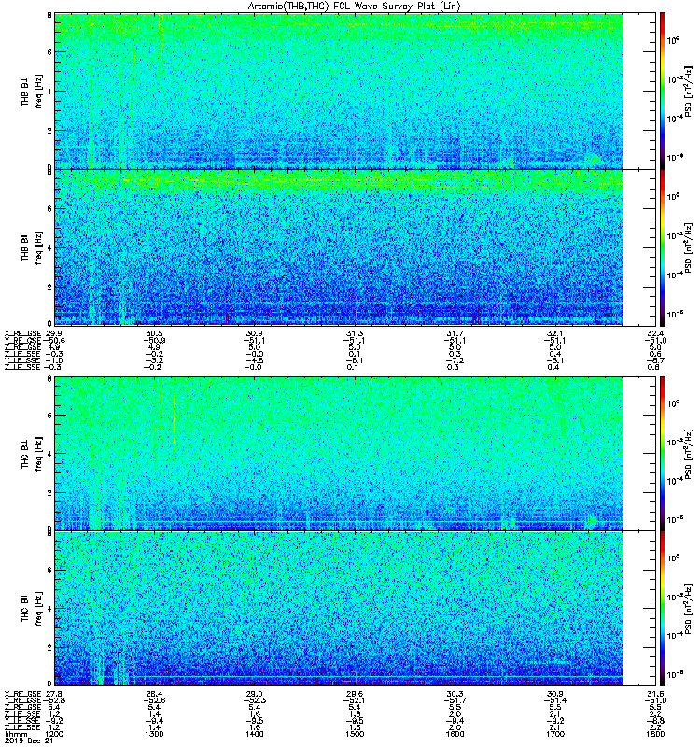Click the 1400 time tick label
The width and height of the screenshot is (700, 747).
[x=254, y=734]
